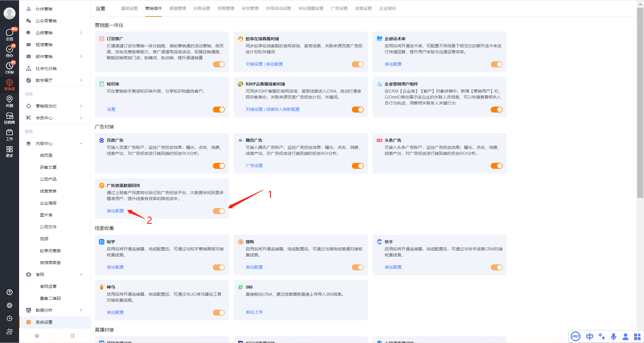Toggle the 广告效果数据回传 switch
This screenshot has width=644, height=343.
pos(219,211)
